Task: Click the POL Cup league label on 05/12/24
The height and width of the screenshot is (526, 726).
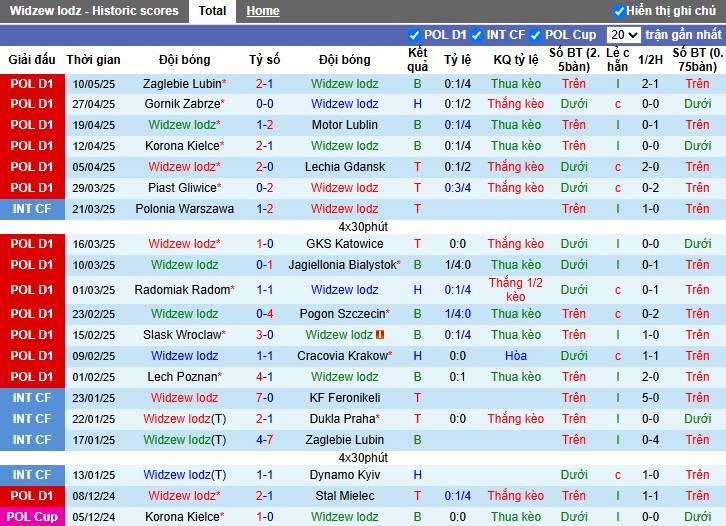Action: [32, 516]
